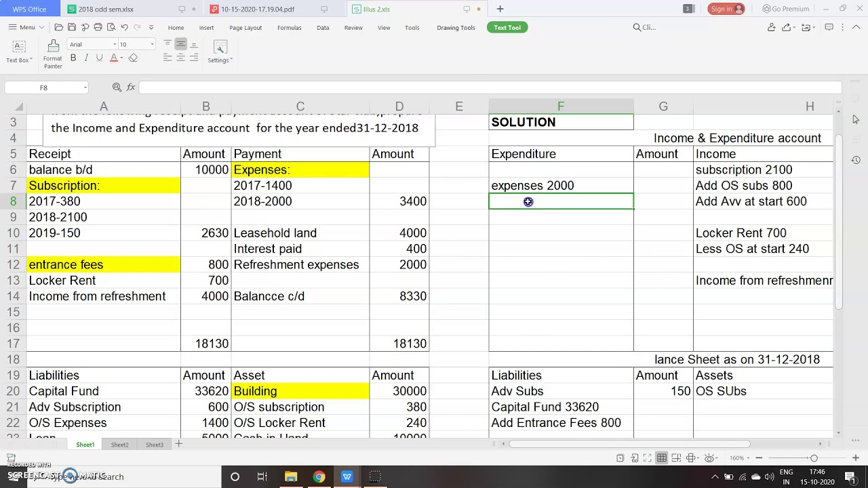Screen dimensions: 868x488
Task: Open Chrome from the Windows taskbar
Action: pyautogui.click(x=319, y=476)
